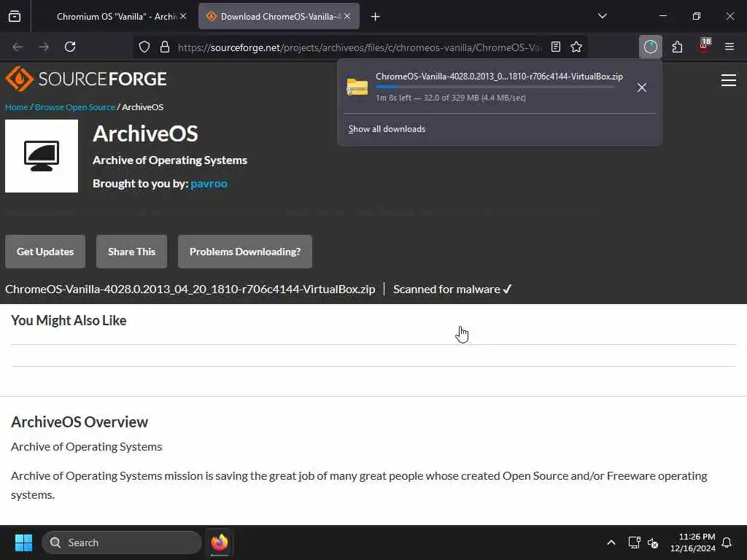Screen dimensions: 747x560
Task: Select the Download ChromeOS-Vanilla tab
Action: click(x=279, y=16)
